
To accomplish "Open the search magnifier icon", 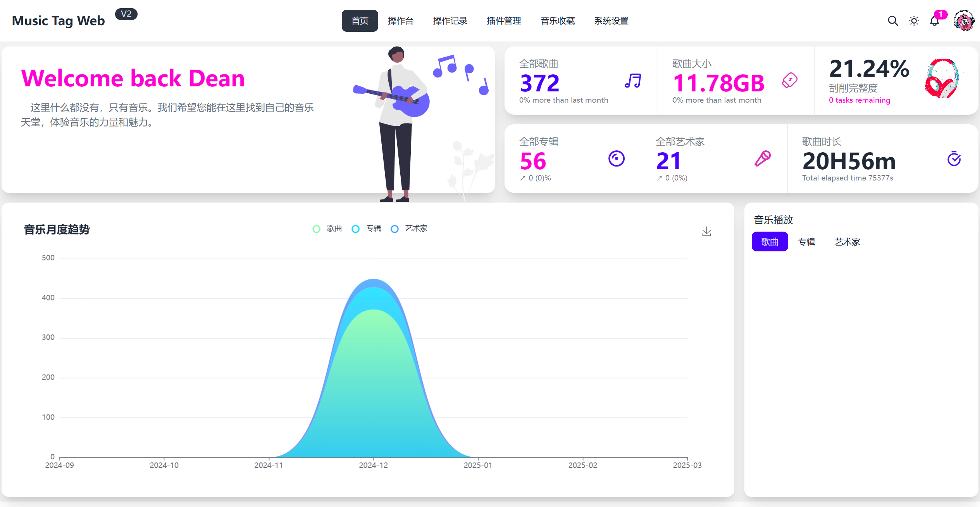I will tap(893, 21).
